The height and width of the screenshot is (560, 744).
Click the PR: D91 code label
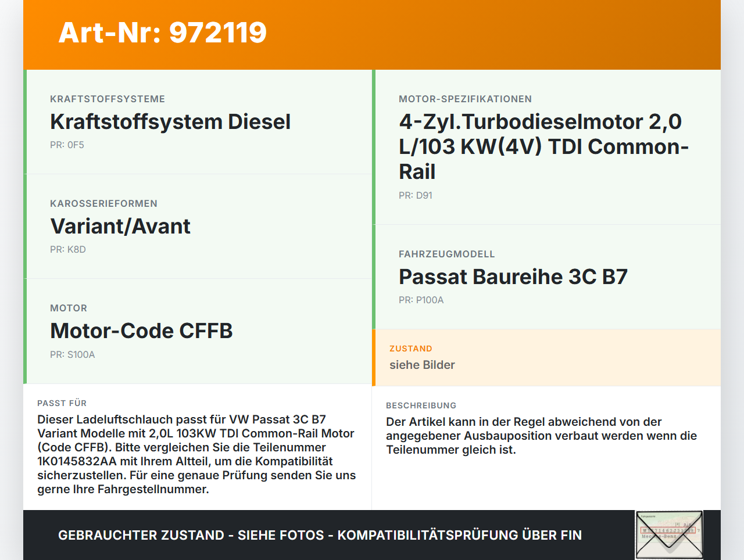point(416,196)
